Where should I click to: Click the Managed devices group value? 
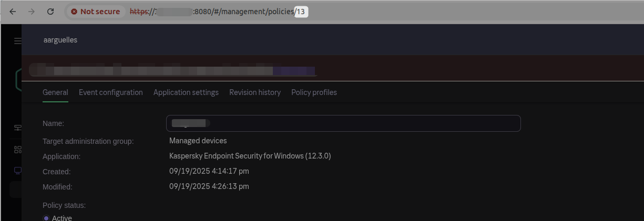[x=198, y=141]
